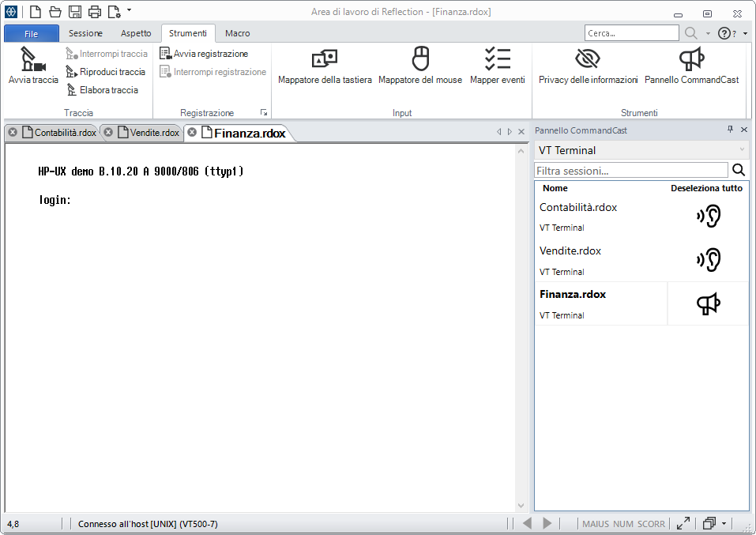Open the Mappatore della tastiera tool
The width and height of the screenshot is (756, 535).
325,59
